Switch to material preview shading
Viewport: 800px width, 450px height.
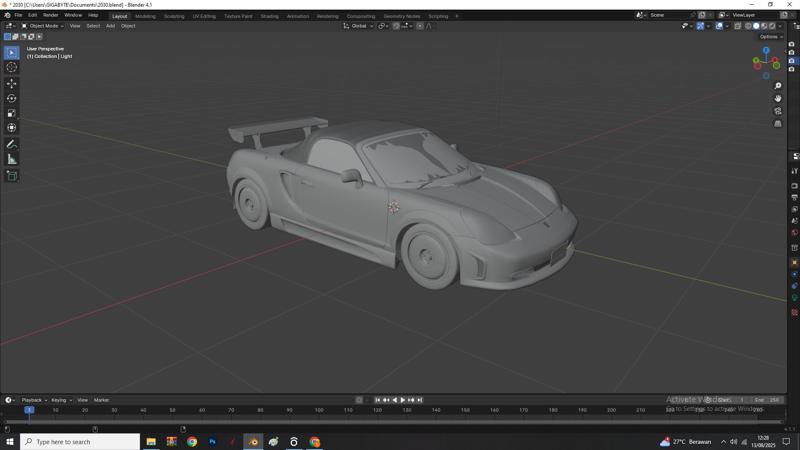764,26
